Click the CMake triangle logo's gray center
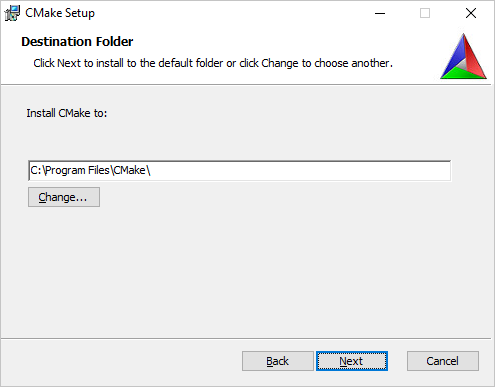The width and height of the screenshot is (495, 387). (463, 63)
